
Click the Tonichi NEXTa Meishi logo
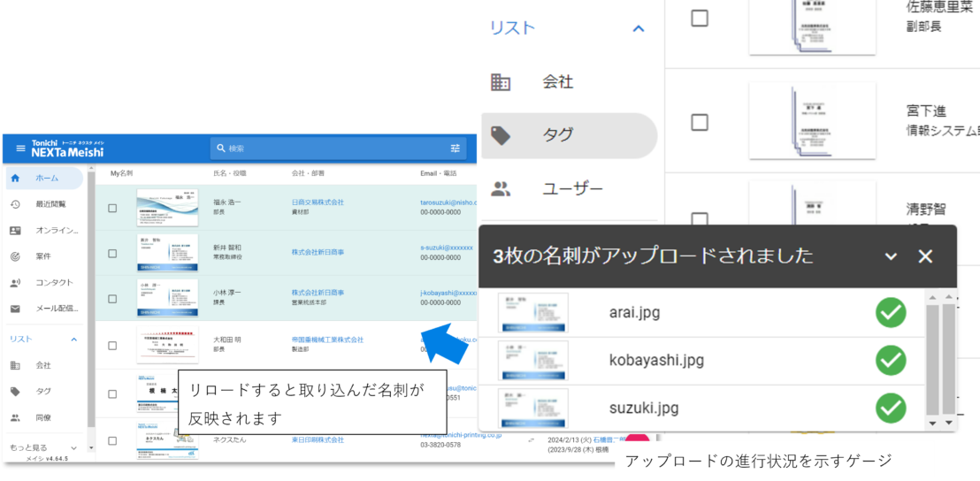click(67, 148)
